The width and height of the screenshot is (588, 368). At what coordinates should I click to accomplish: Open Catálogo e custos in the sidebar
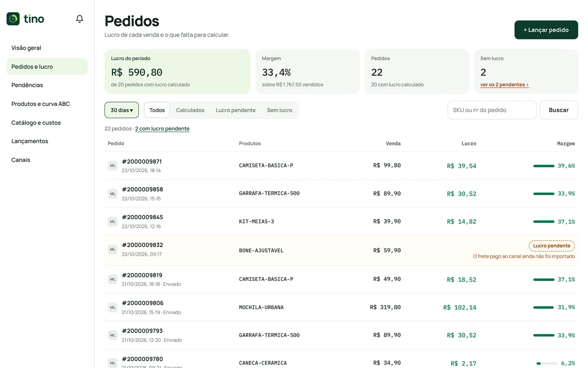47,123
